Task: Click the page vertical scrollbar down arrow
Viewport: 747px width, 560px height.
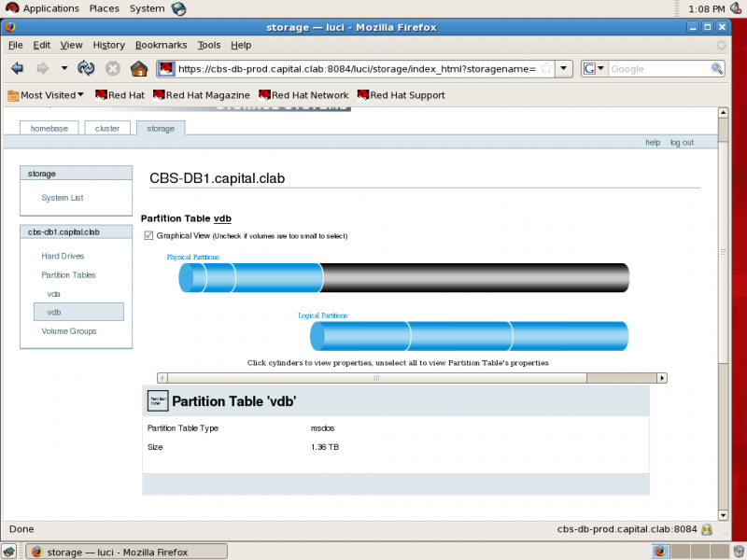Action: tap(723, 515)
